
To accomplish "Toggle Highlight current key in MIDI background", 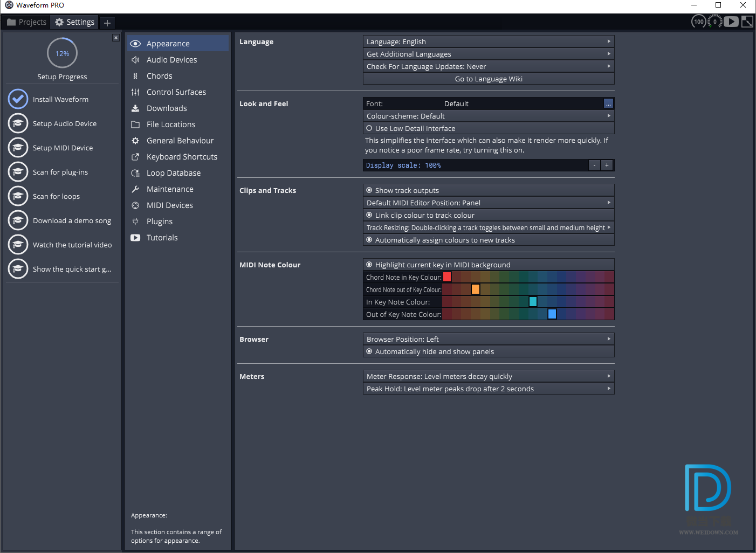I will pos(489,265).
